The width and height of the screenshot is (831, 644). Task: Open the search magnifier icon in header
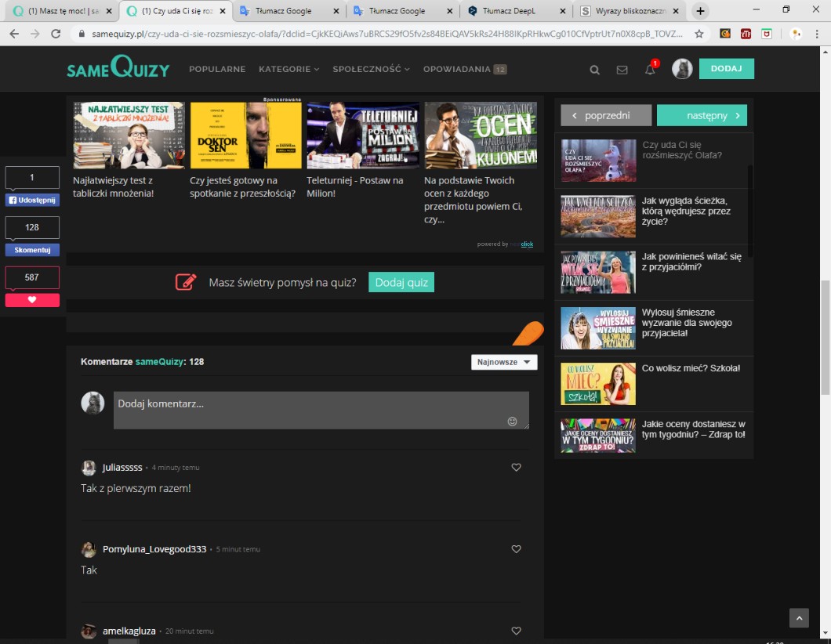click(594, 70)
